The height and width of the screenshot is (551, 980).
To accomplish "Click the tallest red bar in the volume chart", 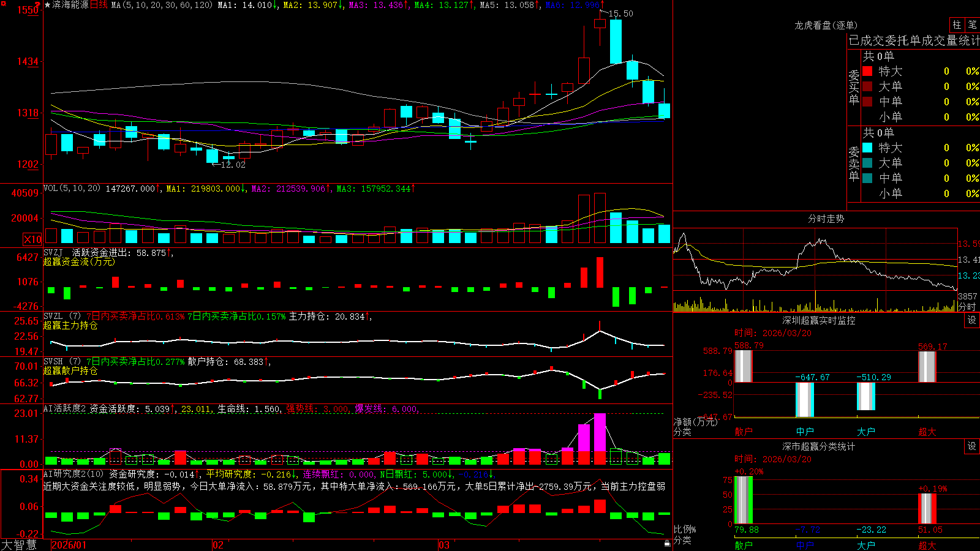I will (600, 218).
